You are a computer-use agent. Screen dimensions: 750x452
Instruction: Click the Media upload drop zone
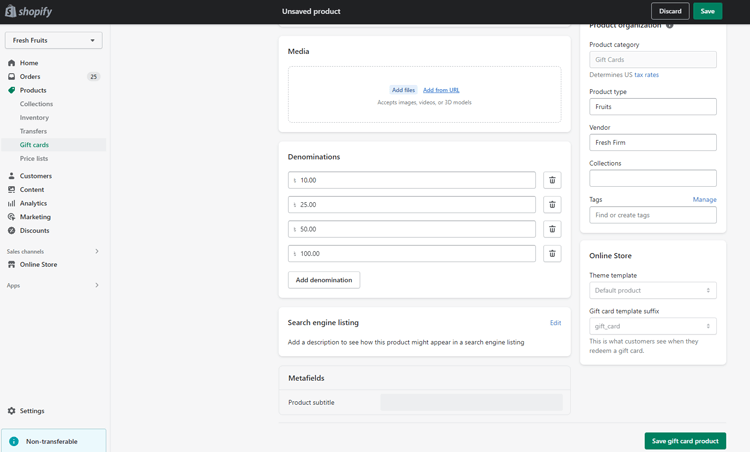pyautogui.click(x=424, y=95)
